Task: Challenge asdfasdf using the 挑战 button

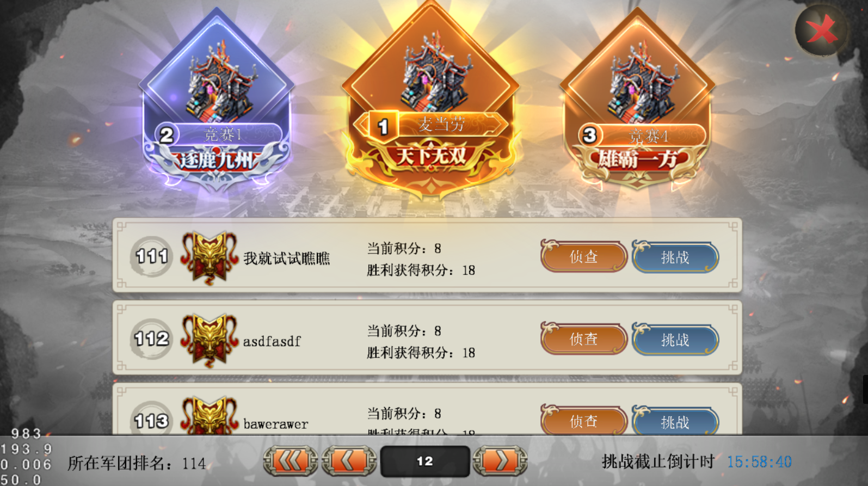Action: tap(675, 340)
